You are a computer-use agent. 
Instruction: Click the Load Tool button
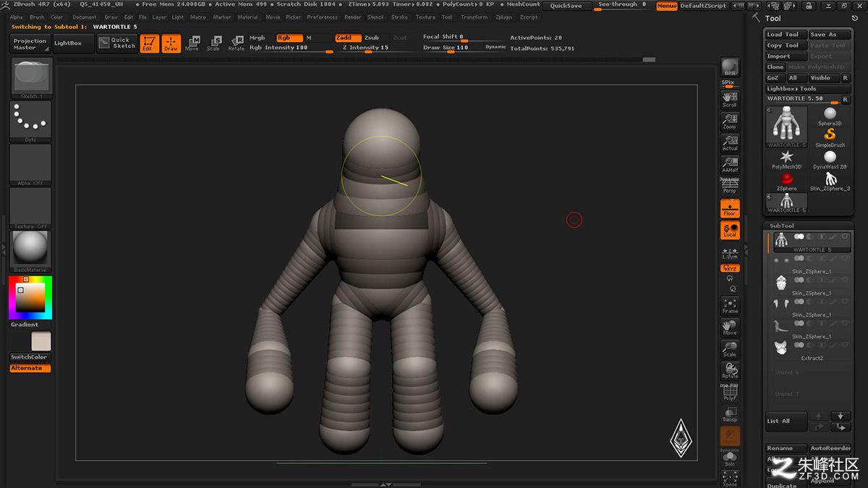tap(786, 34)
